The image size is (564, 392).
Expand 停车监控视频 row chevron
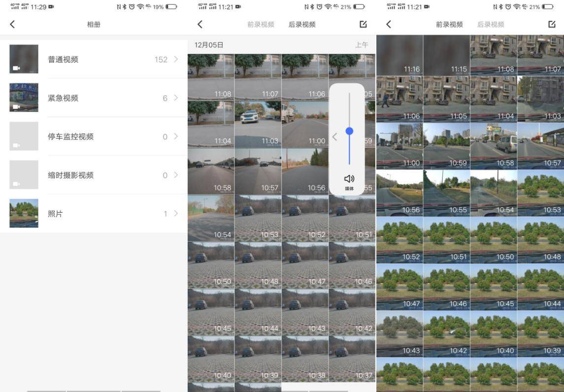[x=176, y=136]
